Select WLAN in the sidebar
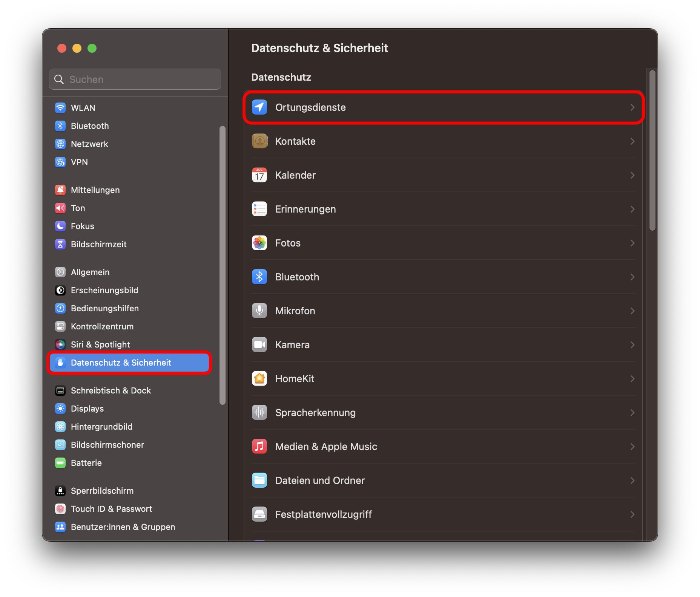The width and height of the screenshot is (700, 597). point(83,108)
